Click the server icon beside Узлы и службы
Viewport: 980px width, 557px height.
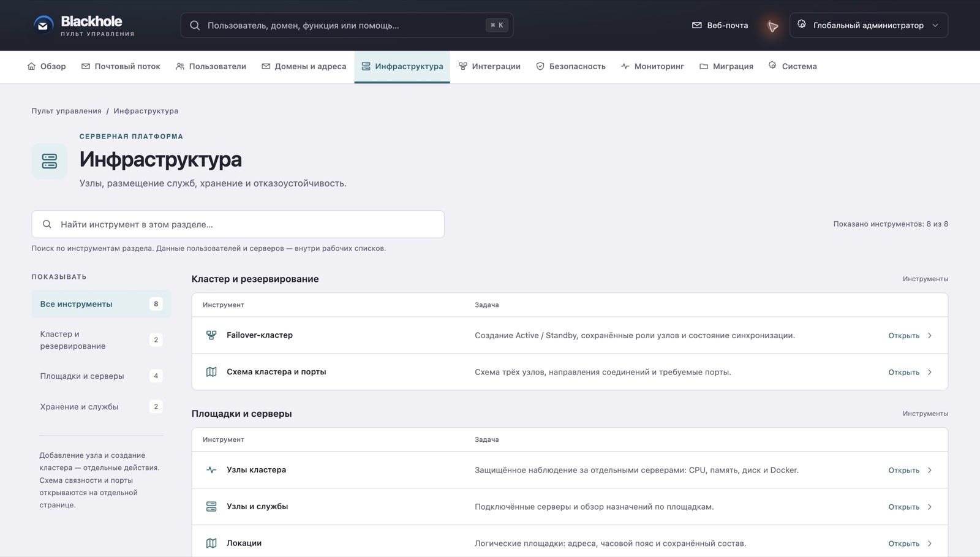211,507
